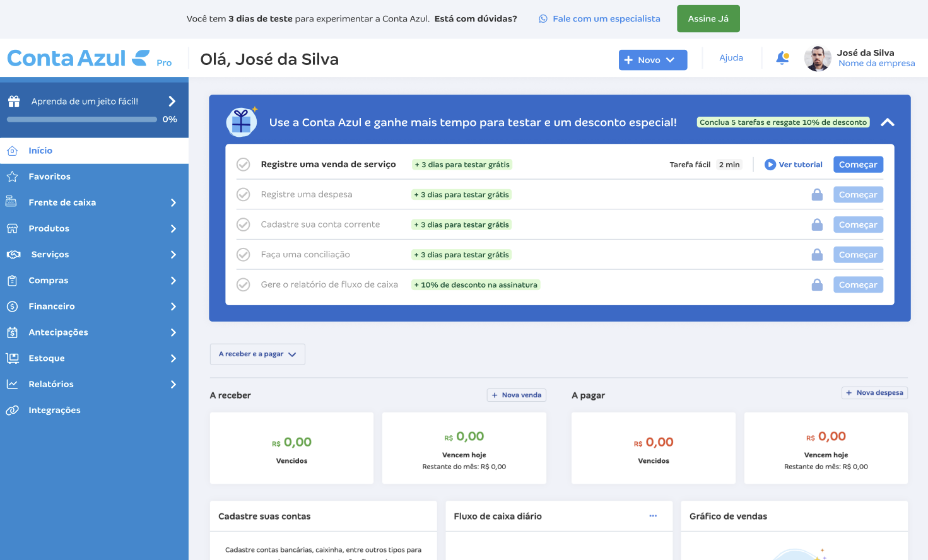Click the Integrações link icon
Image resolution: width=928 pixels, height=560 pixels.
point(12,410)
